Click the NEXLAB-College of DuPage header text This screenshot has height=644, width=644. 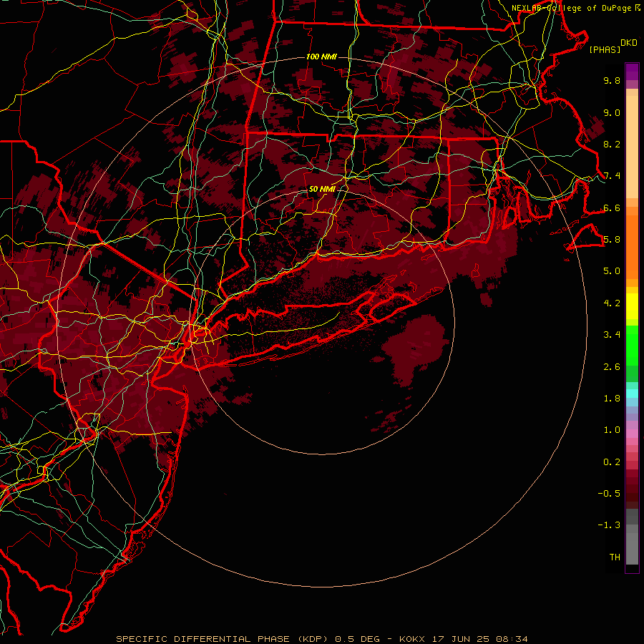pos(572,8)
